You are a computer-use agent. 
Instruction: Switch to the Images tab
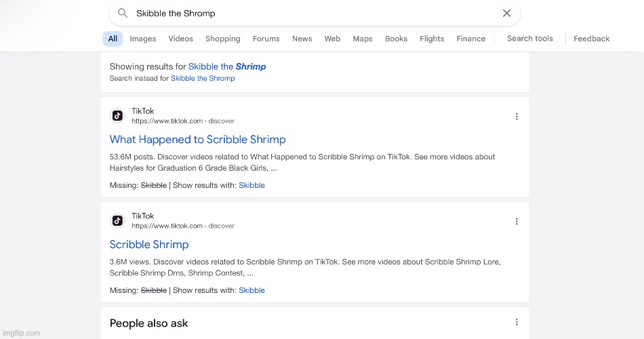[142, 39]
